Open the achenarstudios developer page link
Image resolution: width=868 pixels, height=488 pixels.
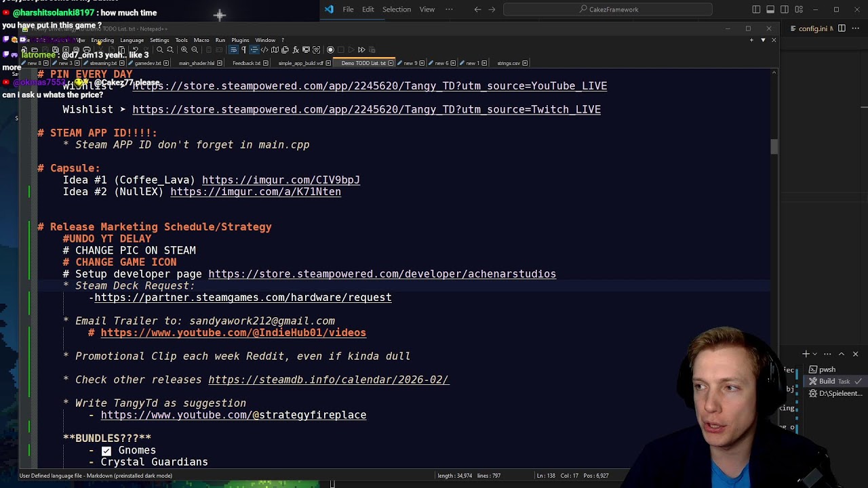[x=382, y=274]
